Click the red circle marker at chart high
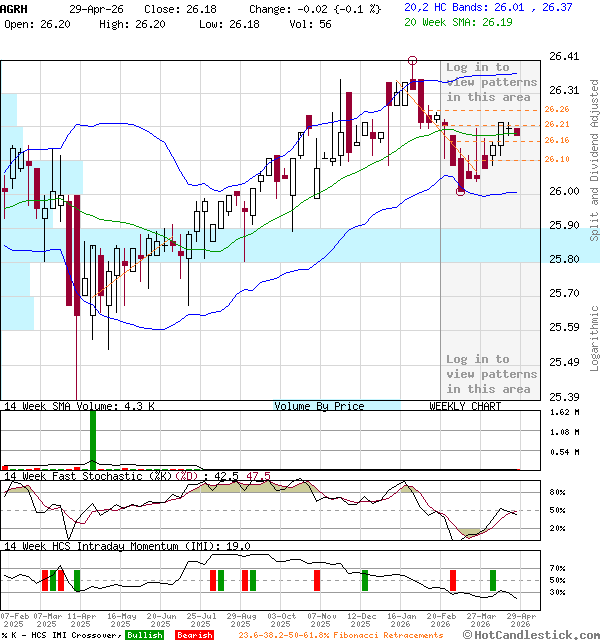The image size is (600, 640). [413, 61]
